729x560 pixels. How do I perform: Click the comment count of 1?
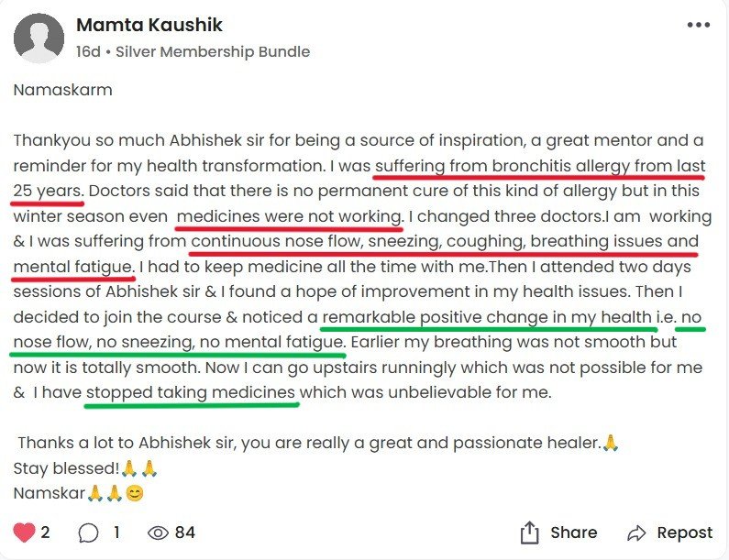tap(116, 533)
